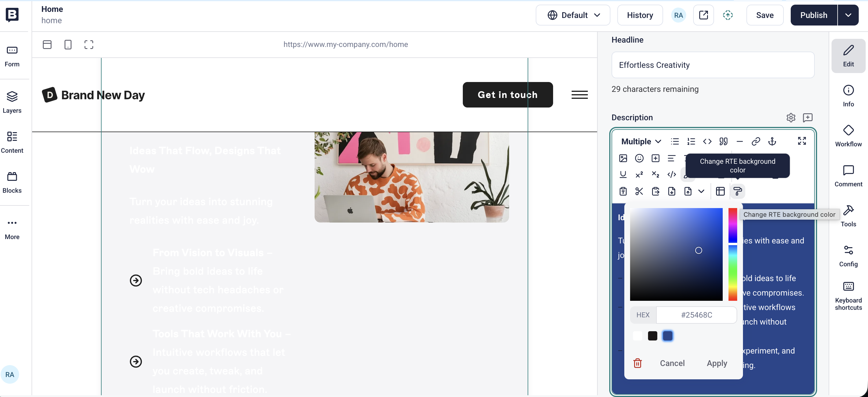
Task: Insert an image in the editor
Action: pos(623,158)
